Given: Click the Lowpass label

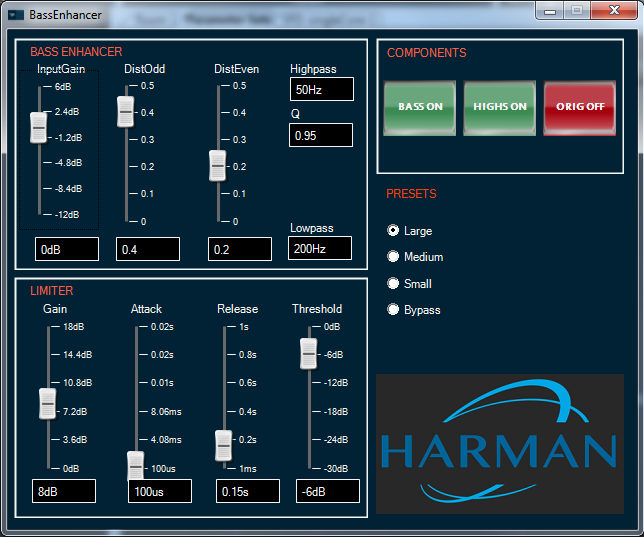Looking at the screenshot, I should (x=312, y=228).
